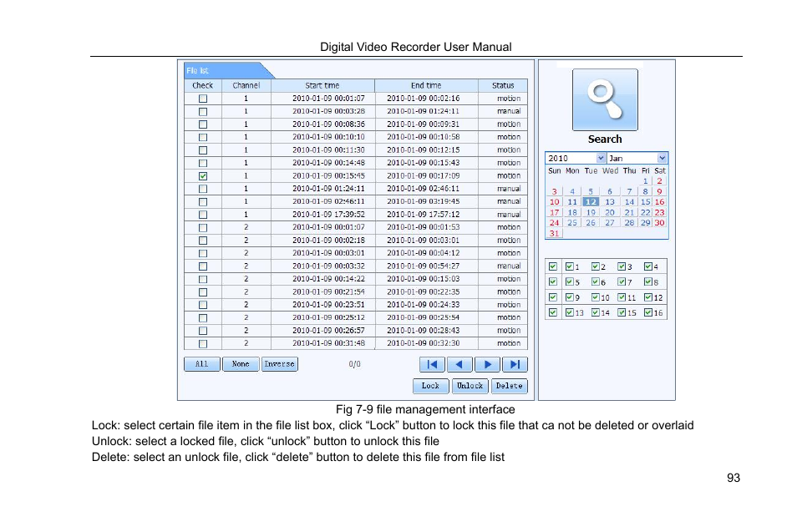Click end time 2010-01-09 01:24:11

click(423, 111)
